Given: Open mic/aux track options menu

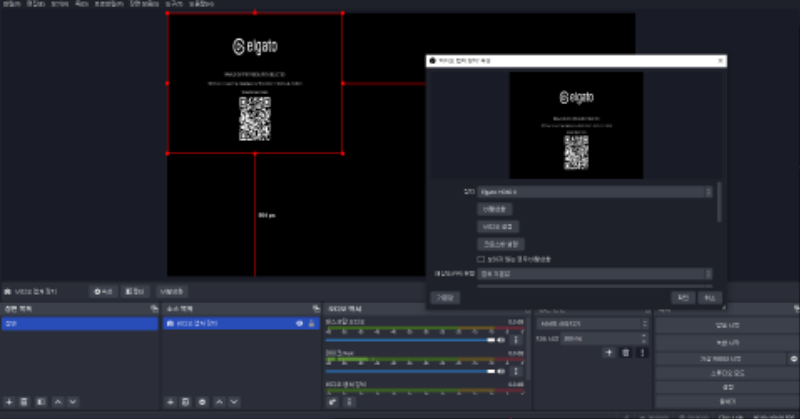Looking at the screenshot, I should pyautogui.click(x=516, y=371).
